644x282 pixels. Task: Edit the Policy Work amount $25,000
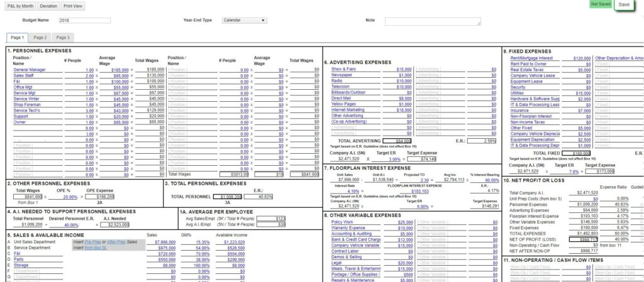point(399,222)
